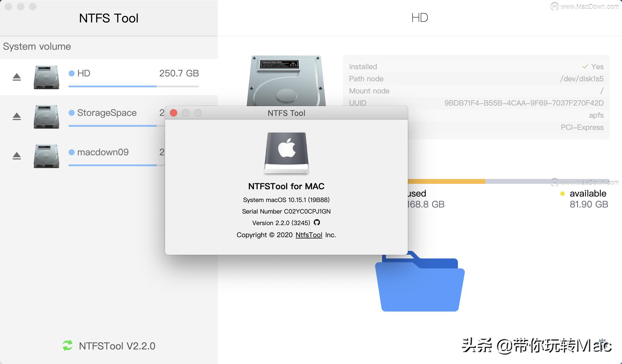Image resolution: width=622 pixels, height=364 pixels.
Task: Open the GitHub page via the GitHub icon
Action: pyautogui.click(x=317, y=222)
